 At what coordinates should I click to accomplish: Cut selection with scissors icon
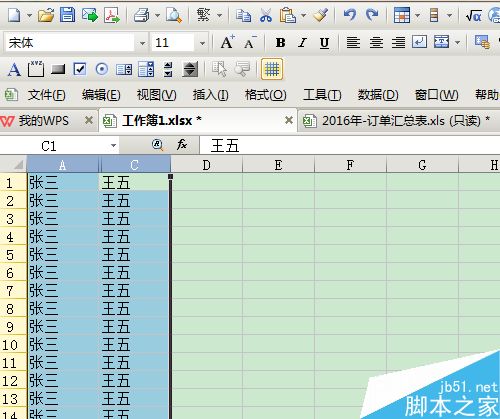click(x=266, y=15)
